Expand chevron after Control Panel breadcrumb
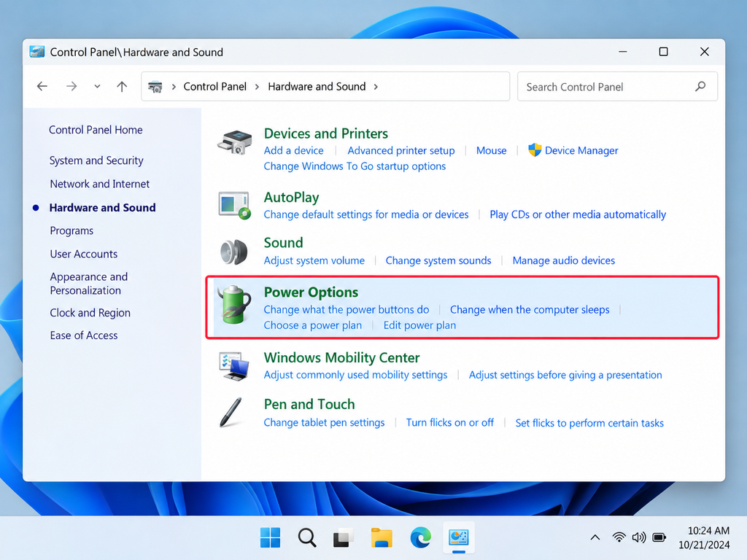The image size is (747, 560). (x=258, y=87)
